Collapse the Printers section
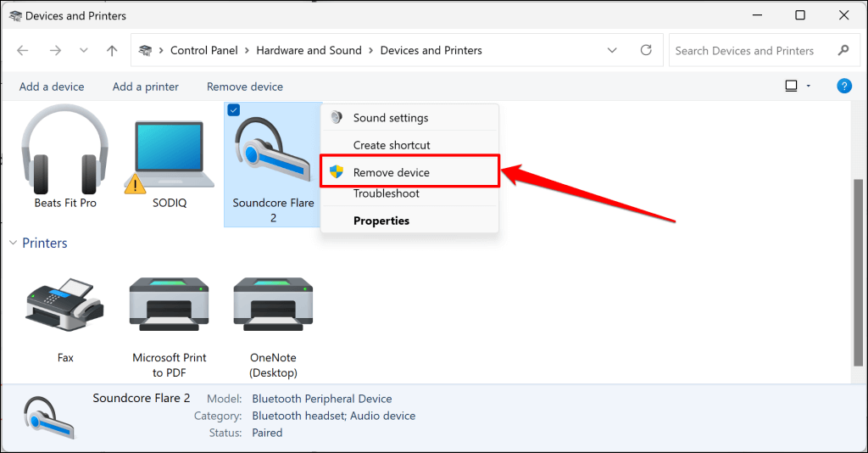 pos(13,243)
